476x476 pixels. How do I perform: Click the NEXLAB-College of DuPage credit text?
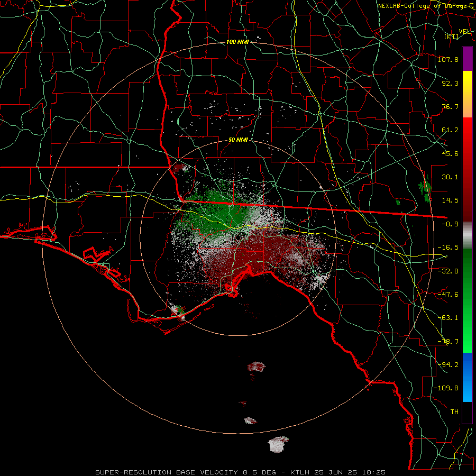[x=426, y=6]
